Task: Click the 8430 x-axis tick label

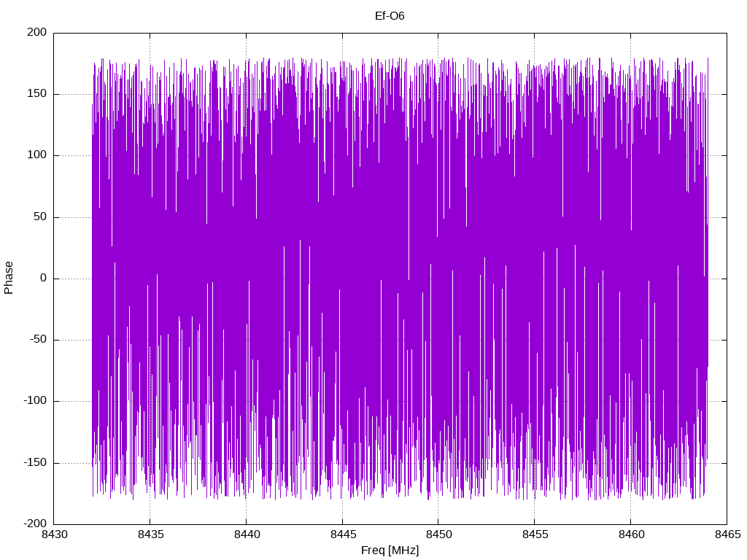Action: tap(54, 534)
